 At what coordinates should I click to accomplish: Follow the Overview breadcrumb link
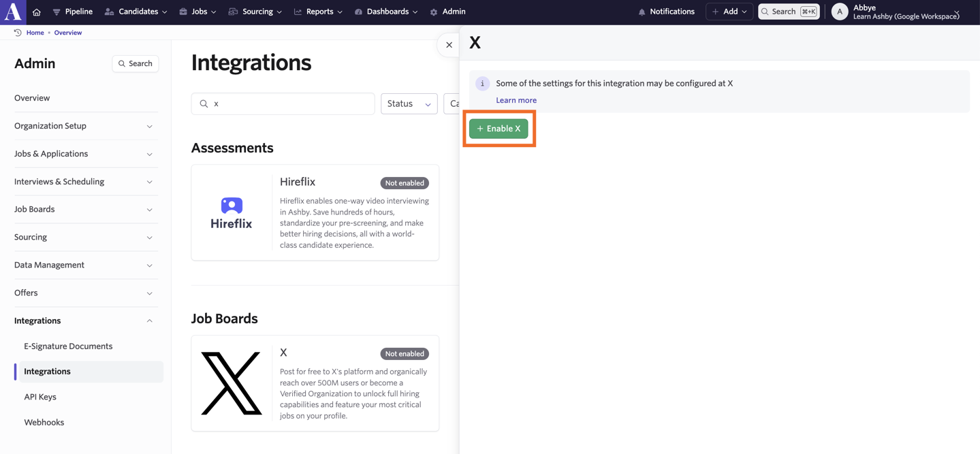(x=68, y=33)
